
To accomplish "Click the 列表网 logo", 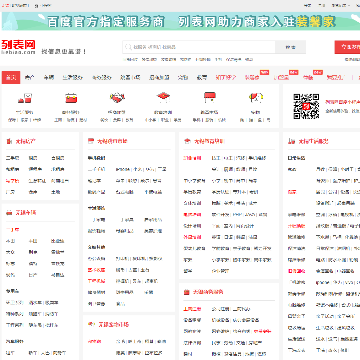I will [x=18, y=47].
